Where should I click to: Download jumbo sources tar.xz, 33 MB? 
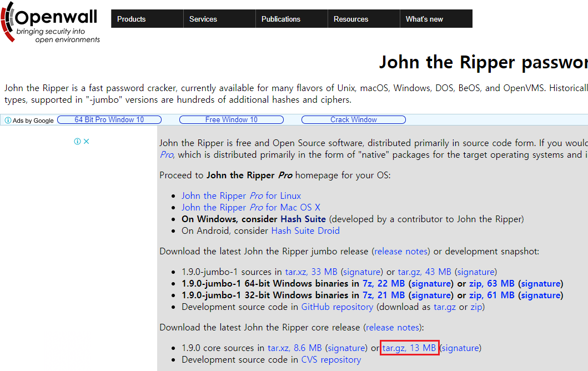tap(311, 272)
